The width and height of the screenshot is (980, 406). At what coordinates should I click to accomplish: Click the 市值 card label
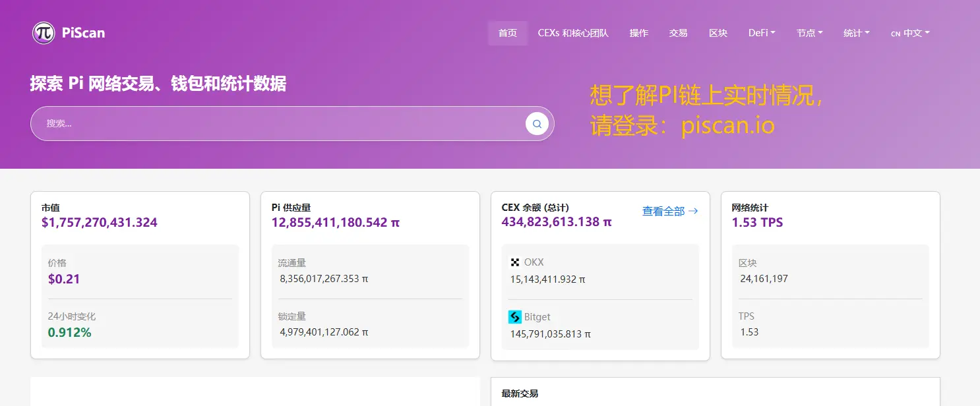coord(51,208)
